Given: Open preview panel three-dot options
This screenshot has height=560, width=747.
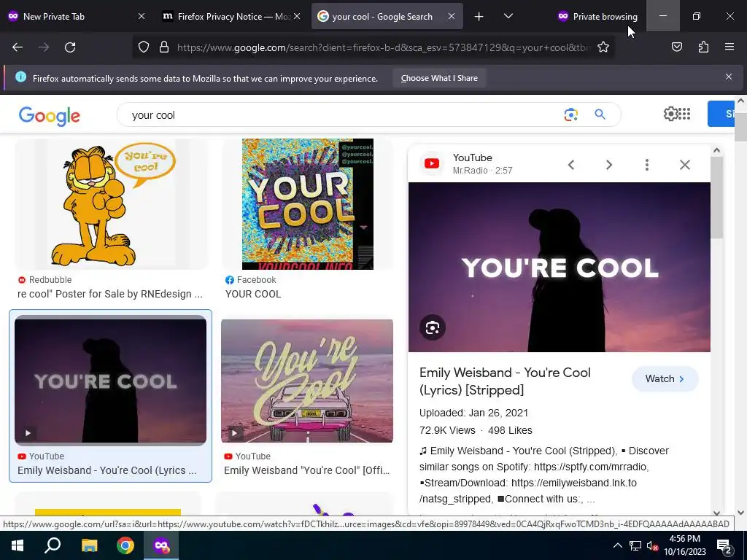Looking at the screenshot, I should click(x=646, y=165).
